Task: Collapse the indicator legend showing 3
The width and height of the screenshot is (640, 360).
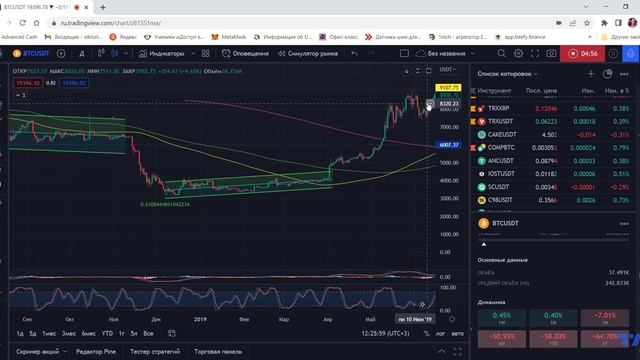Action: tap(20, 95)
